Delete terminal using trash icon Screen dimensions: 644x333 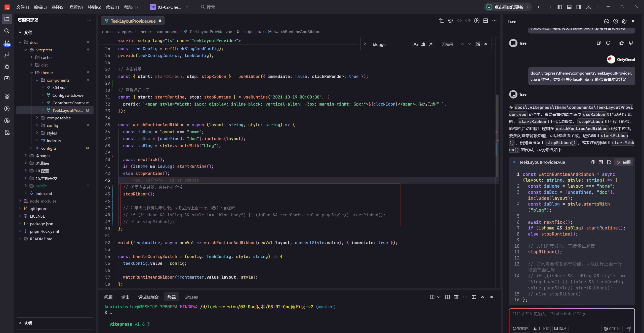[456, 297]
